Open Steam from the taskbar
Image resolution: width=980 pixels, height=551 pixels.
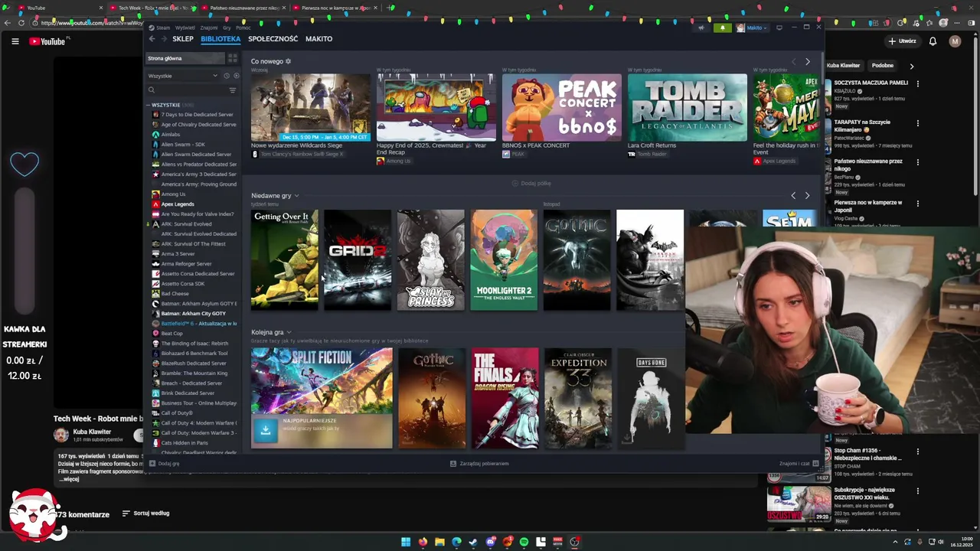point(473,542)
